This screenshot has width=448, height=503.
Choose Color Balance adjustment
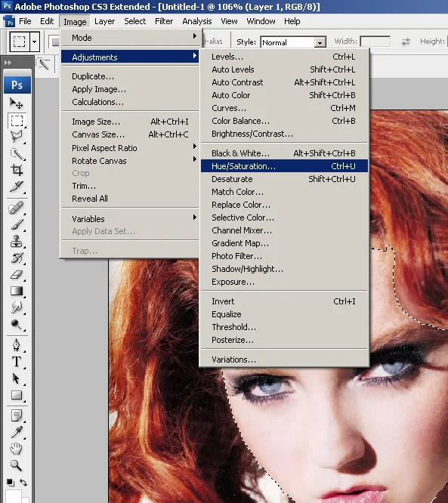[x=284, y=121]
